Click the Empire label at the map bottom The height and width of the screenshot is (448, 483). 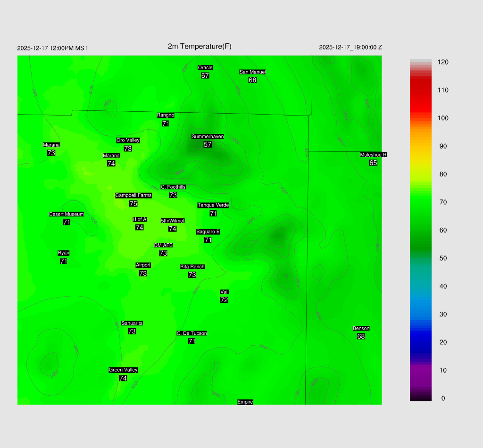[245, 402]
